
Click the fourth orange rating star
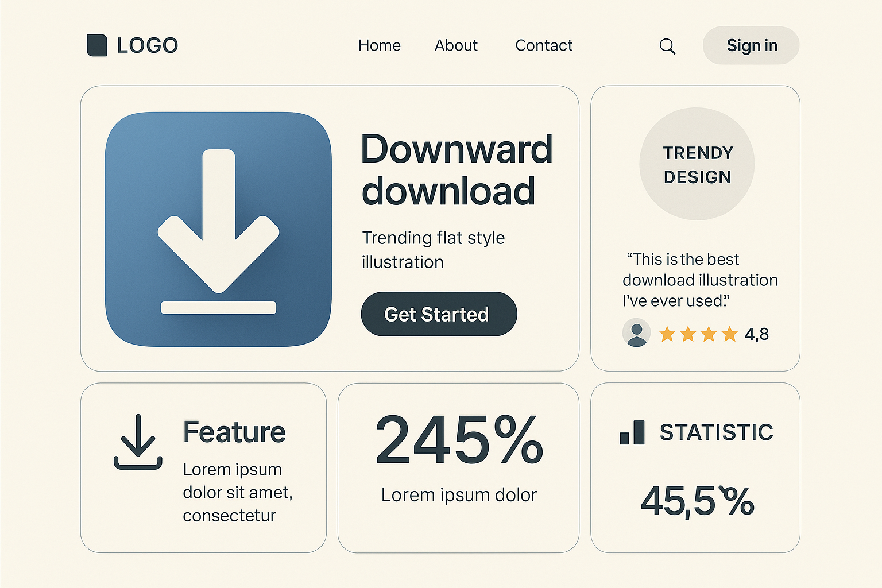coord(729,334)
